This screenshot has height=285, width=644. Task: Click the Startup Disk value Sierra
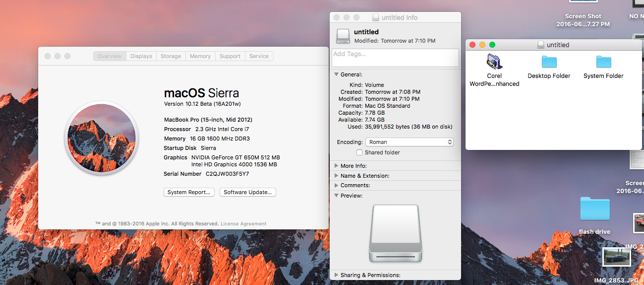click(x=208, y=148)
